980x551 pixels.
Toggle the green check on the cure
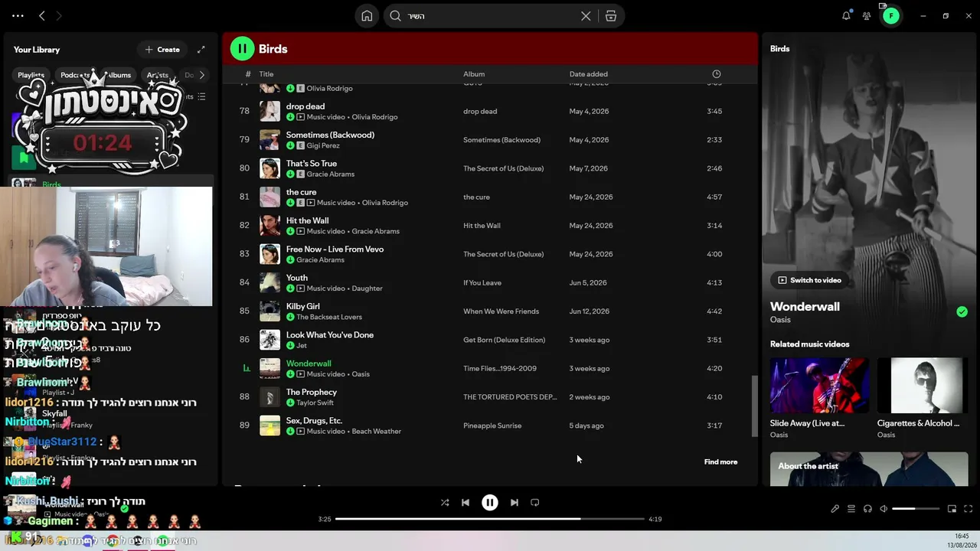pyautogui.click(x=290, y=203)
